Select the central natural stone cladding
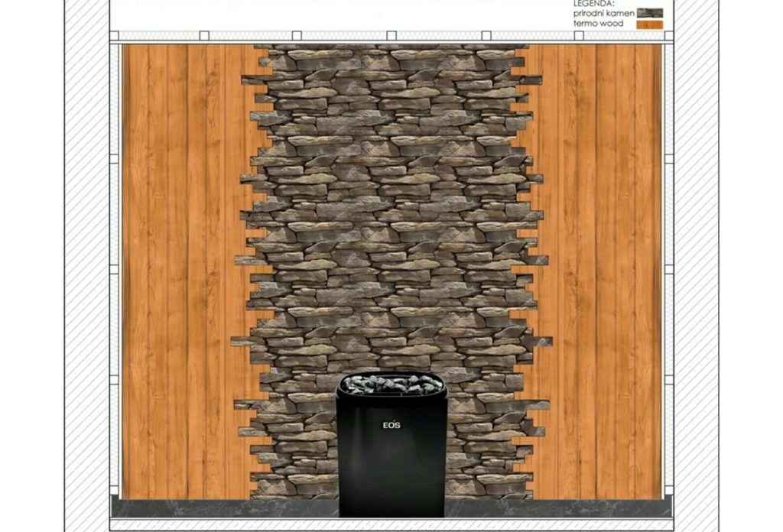The height and width of the screenshot is (532, 783). (391, 225)
